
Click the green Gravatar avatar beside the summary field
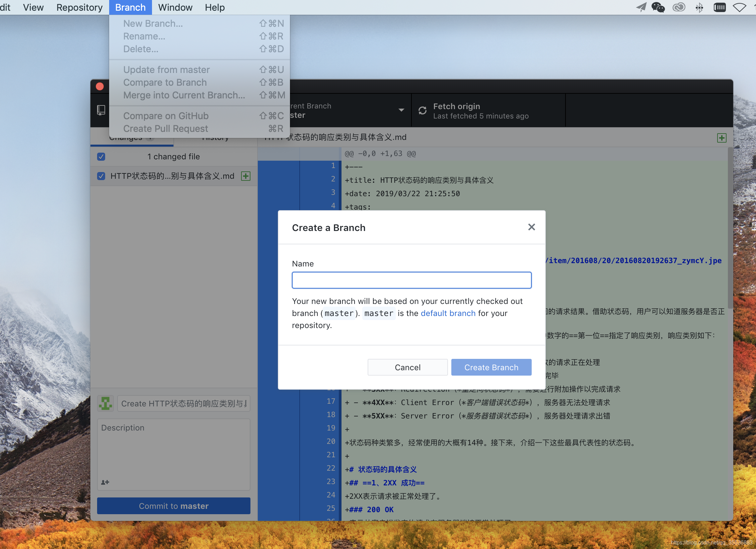click(105, 403)
